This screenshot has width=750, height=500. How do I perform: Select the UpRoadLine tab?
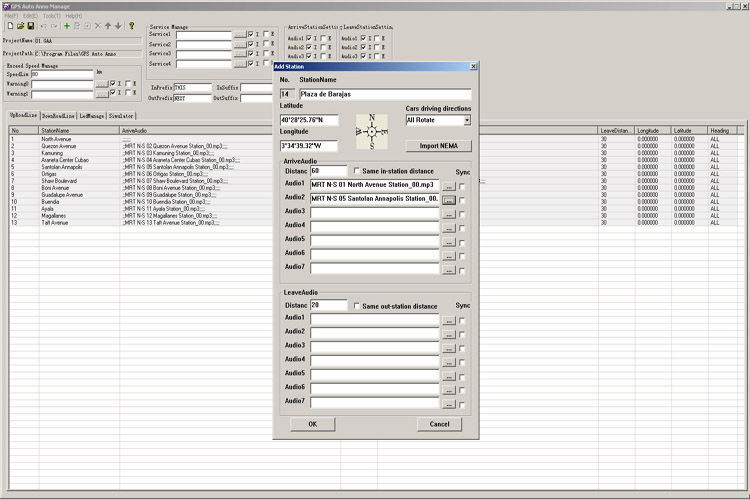pyautogui.click(x=24, y=115)
